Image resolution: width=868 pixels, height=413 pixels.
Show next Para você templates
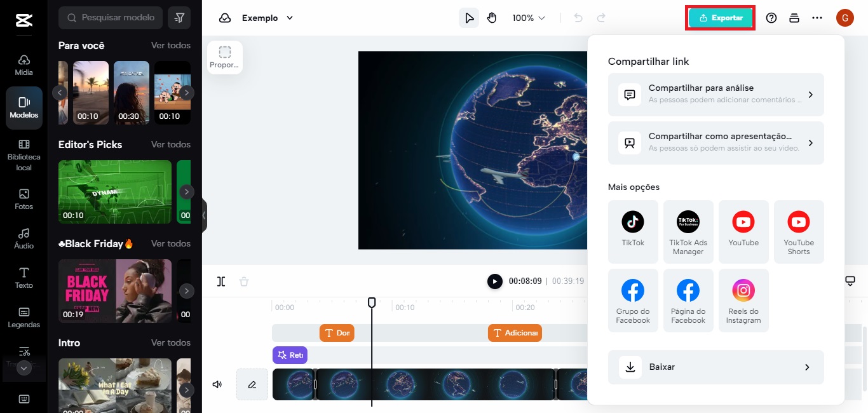tap(186, 93)
